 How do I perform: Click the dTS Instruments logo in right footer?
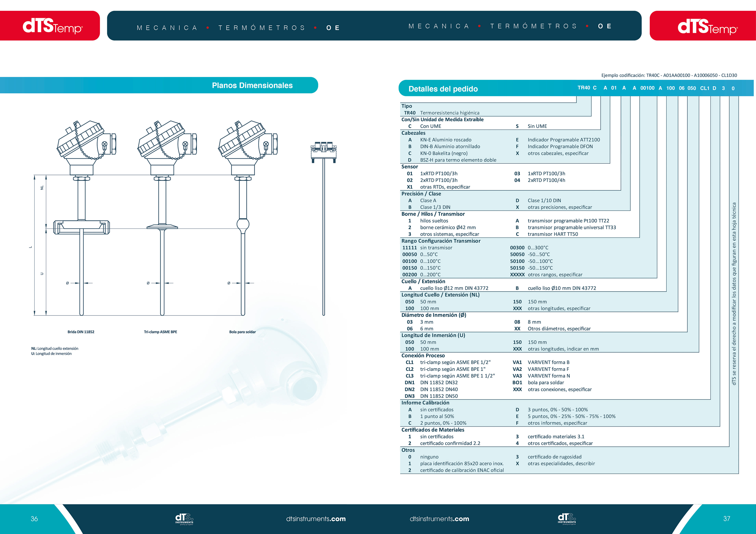click(567, 519)
